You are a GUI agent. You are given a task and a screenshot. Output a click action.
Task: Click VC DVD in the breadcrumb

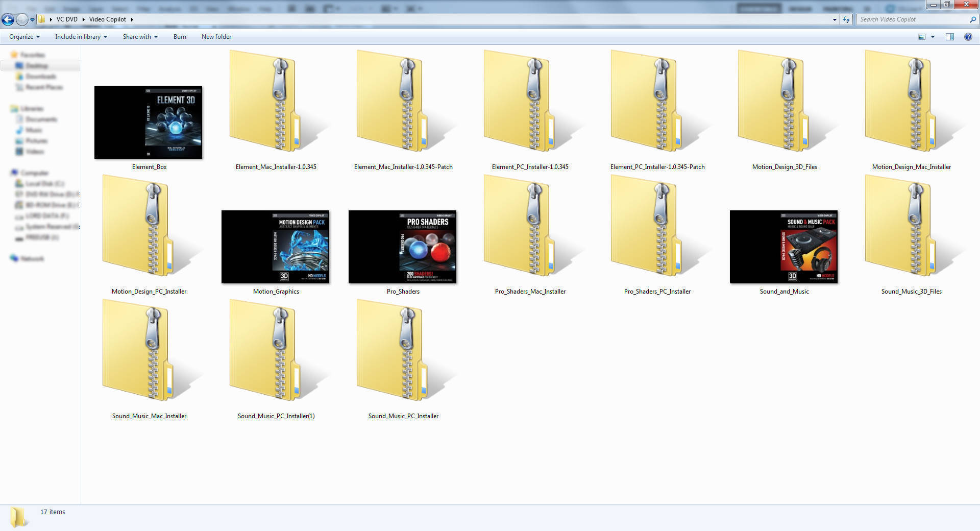click(67, 19)
